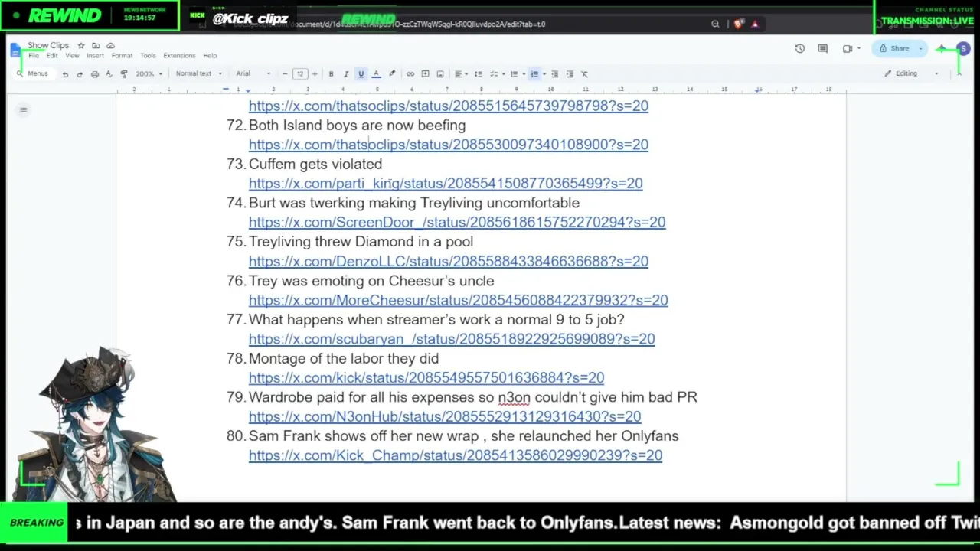Open the text color picker
The width and height of the screenshot is (980, 551).
tap(376, 74)
